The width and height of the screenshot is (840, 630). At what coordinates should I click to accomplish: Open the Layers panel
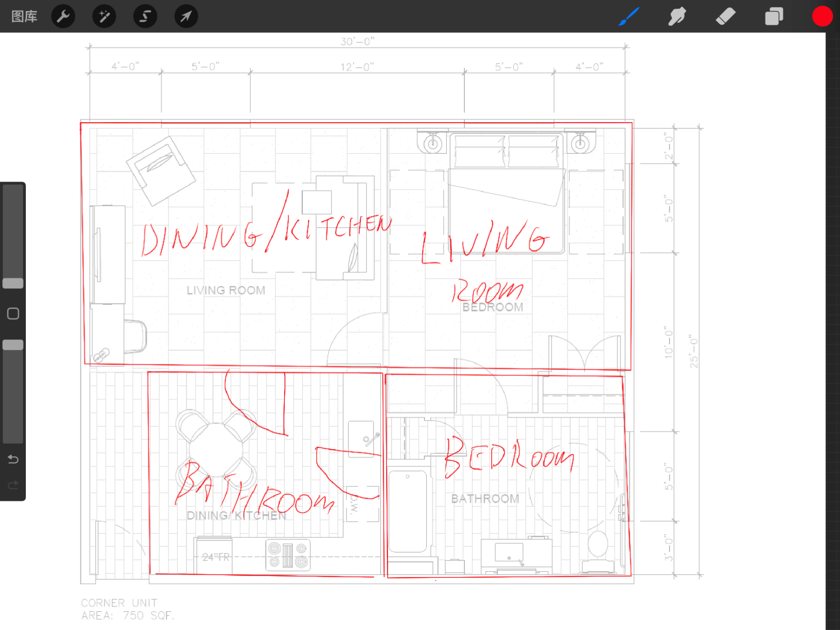pos(774,16)
